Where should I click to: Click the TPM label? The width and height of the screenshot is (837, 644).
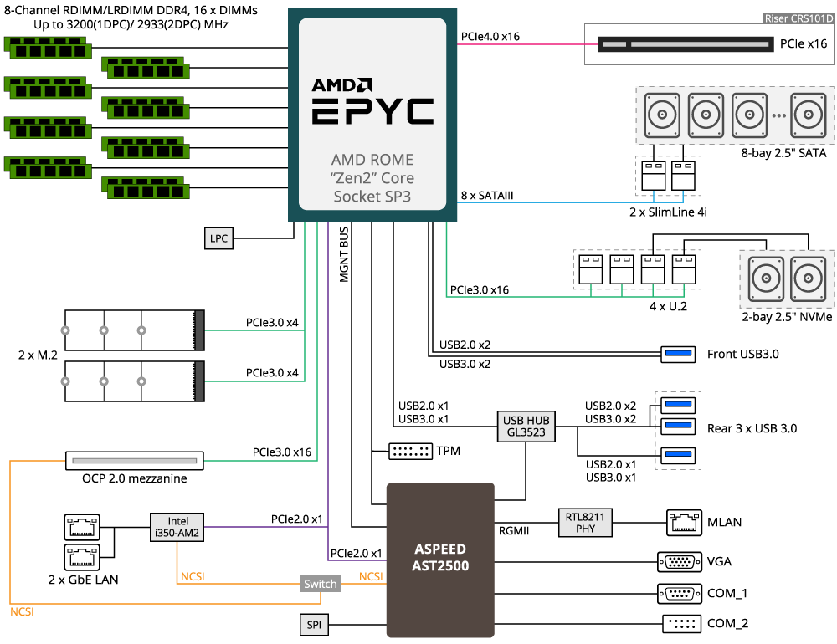449,451
